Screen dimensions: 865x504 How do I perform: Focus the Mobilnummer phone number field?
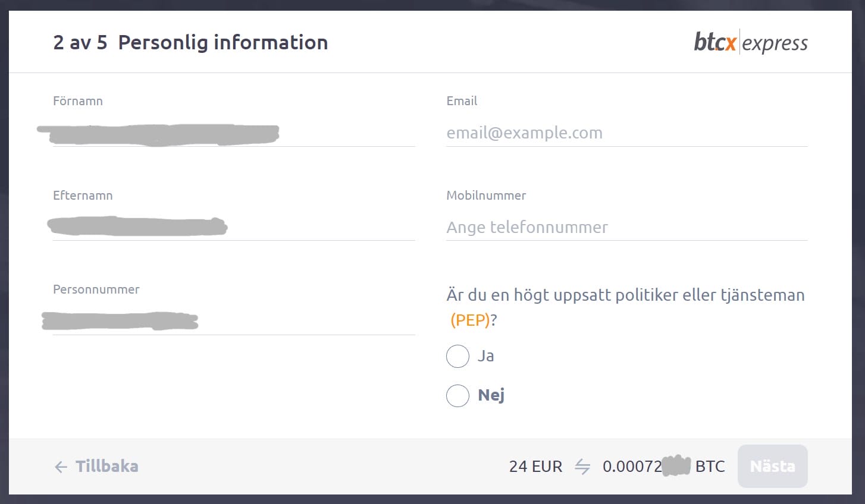626,227
